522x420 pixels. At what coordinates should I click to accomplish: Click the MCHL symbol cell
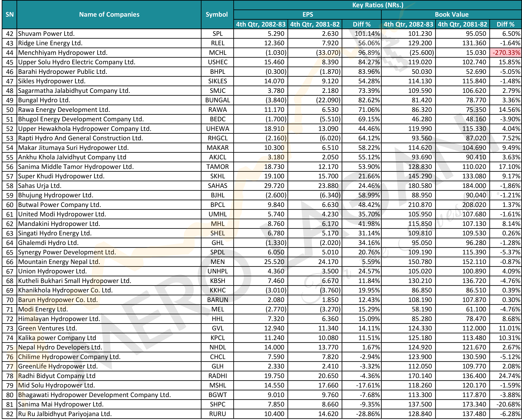[x=217, y=52]
